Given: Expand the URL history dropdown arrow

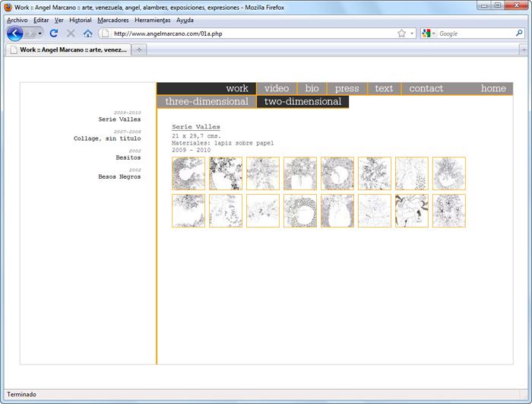Looking at the screenshot, I should [x=412, y=33].
